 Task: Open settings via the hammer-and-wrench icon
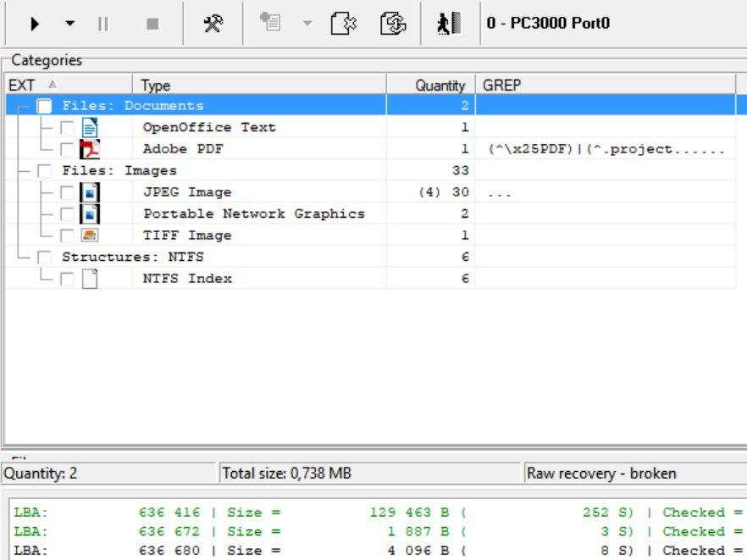[213, 24]
